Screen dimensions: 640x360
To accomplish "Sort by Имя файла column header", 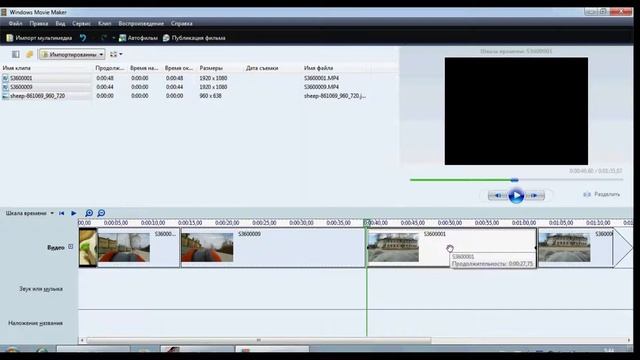I will click(318, 68).
